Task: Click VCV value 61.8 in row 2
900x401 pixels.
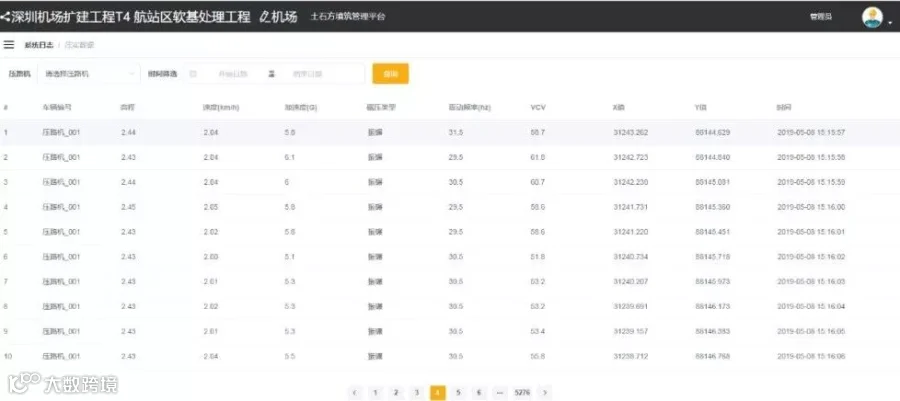Action: (x=538, y=157)
